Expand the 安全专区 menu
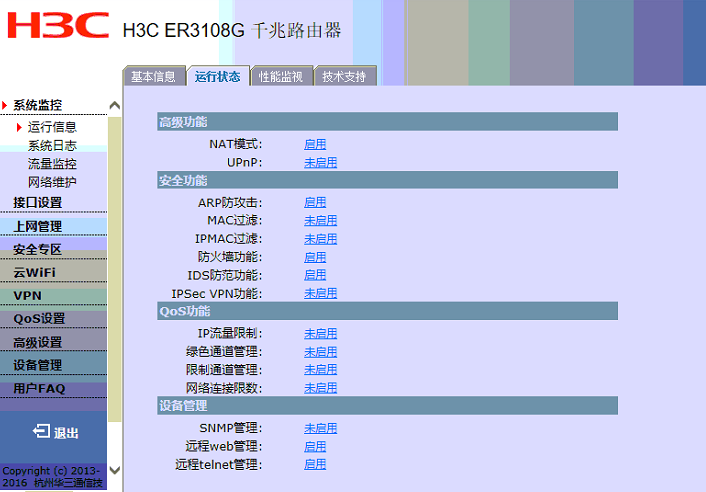 pos(38,249)
